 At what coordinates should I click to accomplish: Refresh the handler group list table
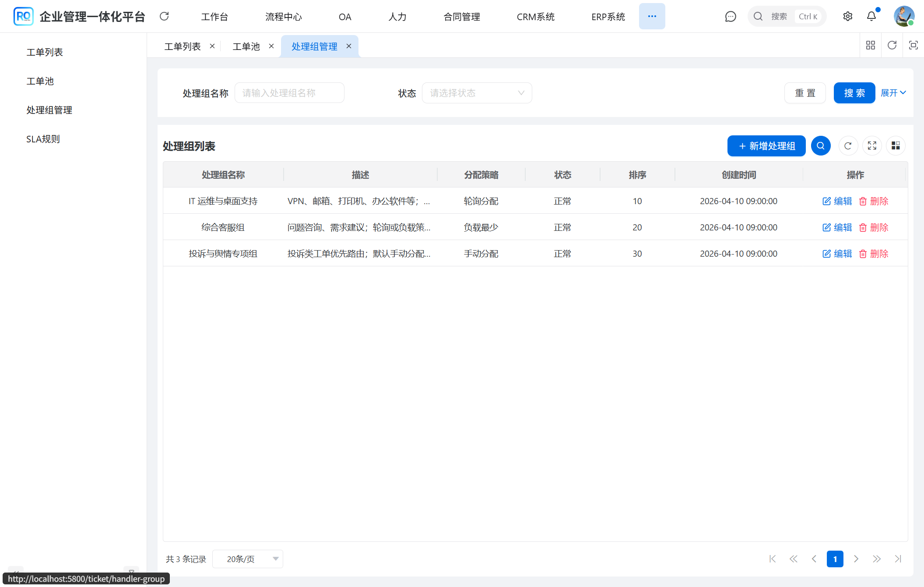(848, 146)
